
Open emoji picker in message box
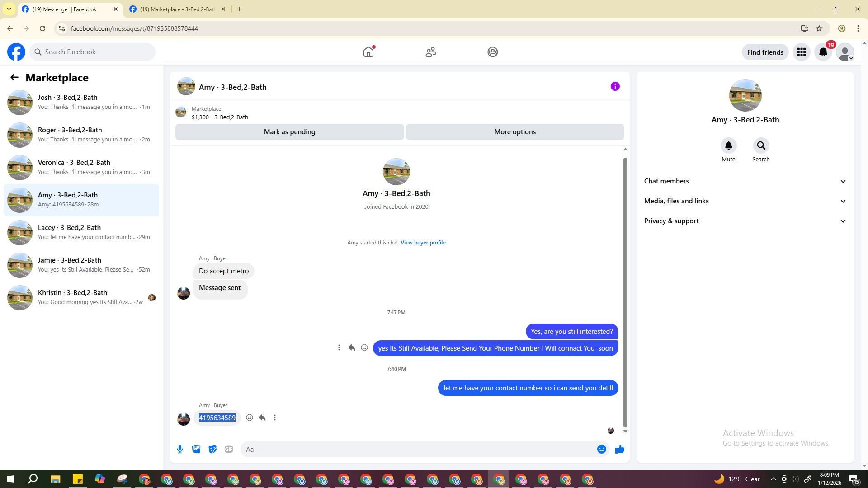tap(601, 449)
